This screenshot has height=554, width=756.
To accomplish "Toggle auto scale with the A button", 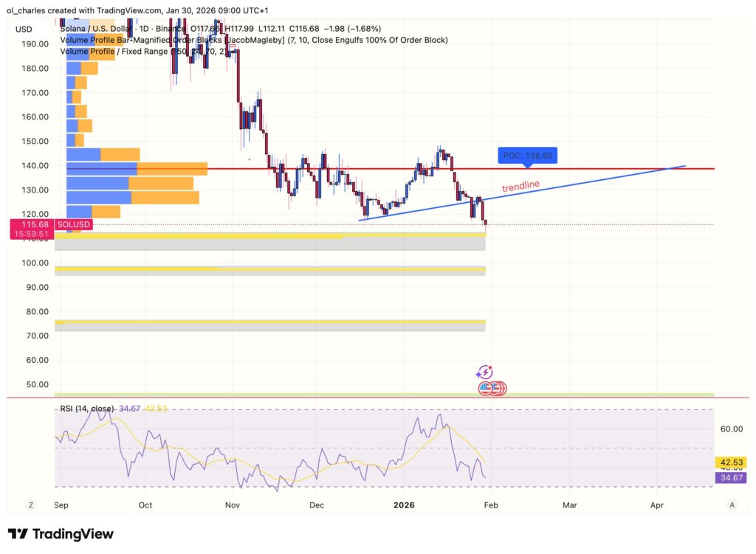I will [x=731, y=505].
